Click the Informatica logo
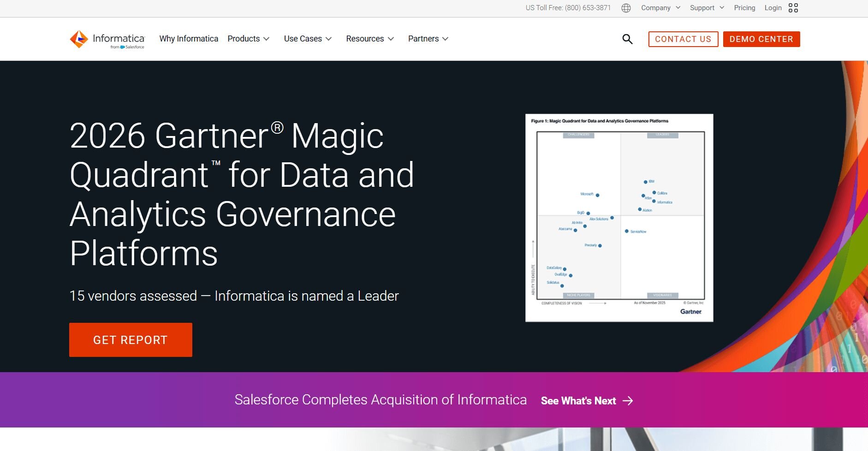Image resolution: width=868 pixels, height=451 pixels. [x=107, y=40]
